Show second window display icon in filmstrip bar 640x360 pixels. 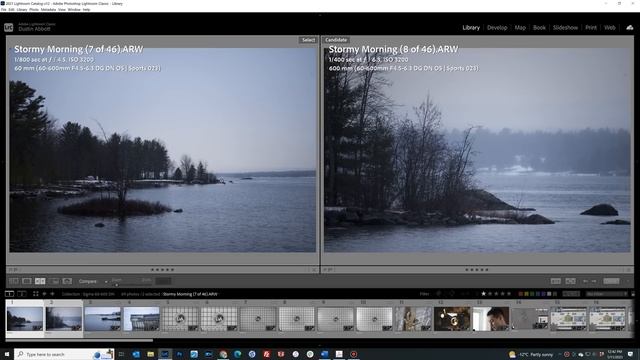[x=22, y=294]
